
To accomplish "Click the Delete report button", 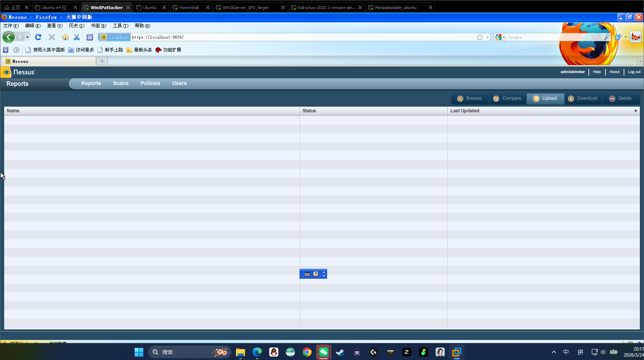I will pos(621,98).
